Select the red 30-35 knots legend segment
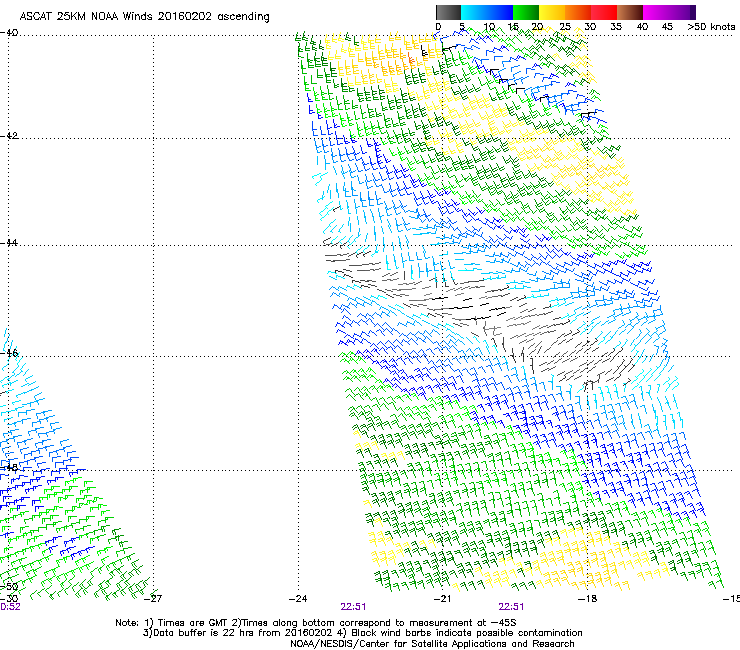The image size is (740, 650). [604, 12]
